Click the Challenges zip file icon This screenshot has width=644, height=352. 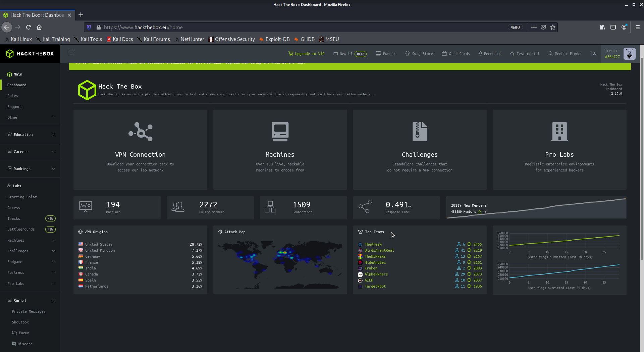pyautogui.click(x=420, y=132)
